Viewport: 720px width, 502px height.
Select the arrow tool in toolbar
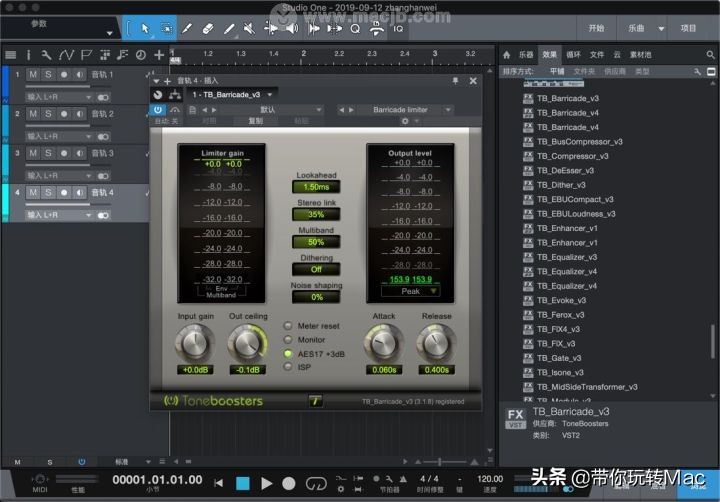[x=145, y=29]
